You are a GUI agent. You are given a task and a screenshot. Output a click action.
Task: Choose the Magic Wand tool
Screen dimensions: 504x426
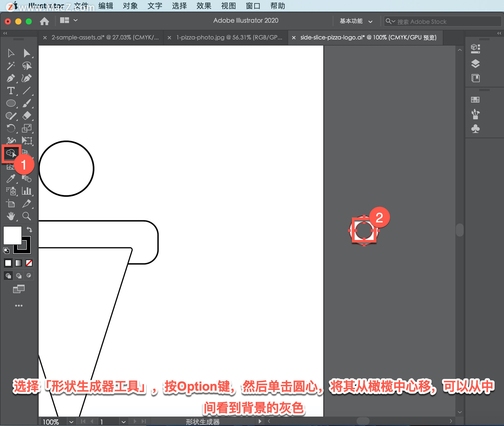11,66
